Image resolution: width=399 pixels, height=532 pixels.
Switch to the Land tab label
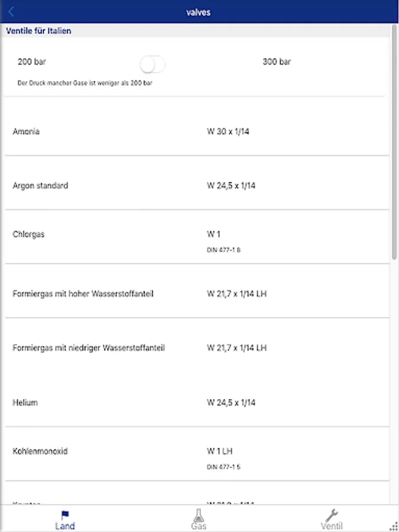[65, 526]
